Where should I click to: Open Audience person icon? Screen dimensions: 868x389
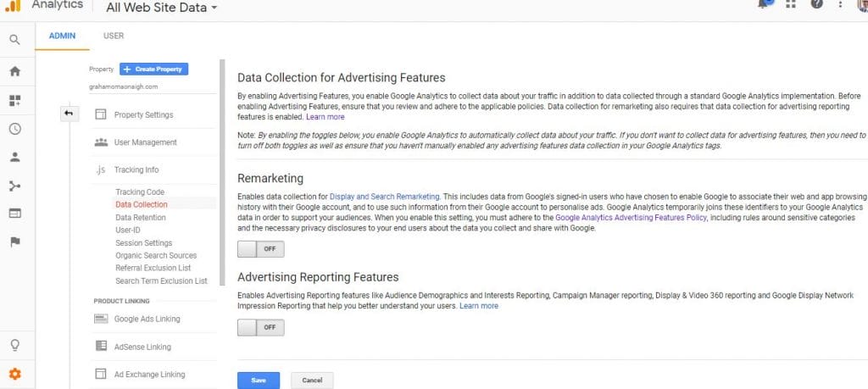point(15,157)
